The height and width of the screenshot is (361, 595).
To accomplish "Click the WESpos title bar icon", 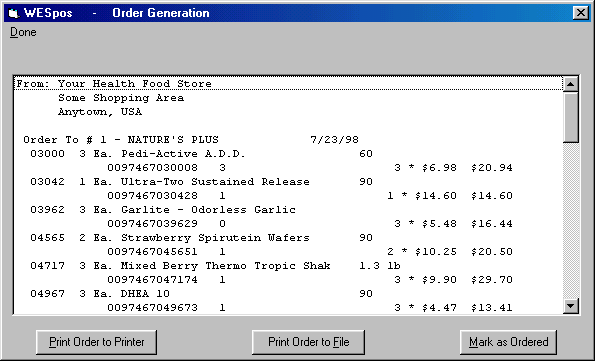I will coord(14,13).
